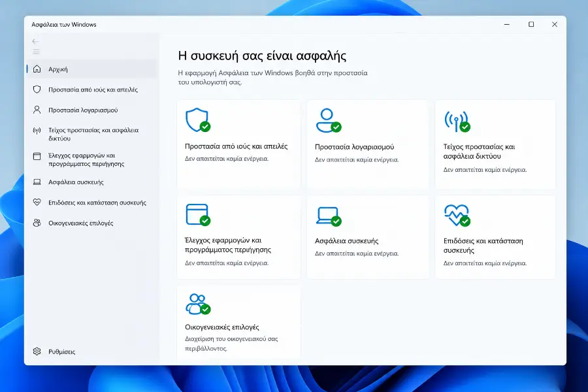Open Προστασία από ιούς και απειλές in sidebar

[x=93, y=90]
